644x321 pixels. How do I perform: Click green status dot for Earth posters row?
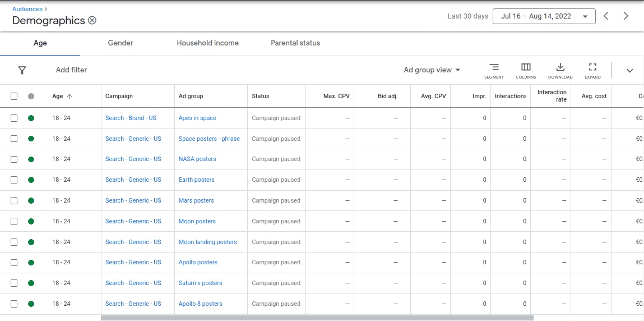click(31, 180)
